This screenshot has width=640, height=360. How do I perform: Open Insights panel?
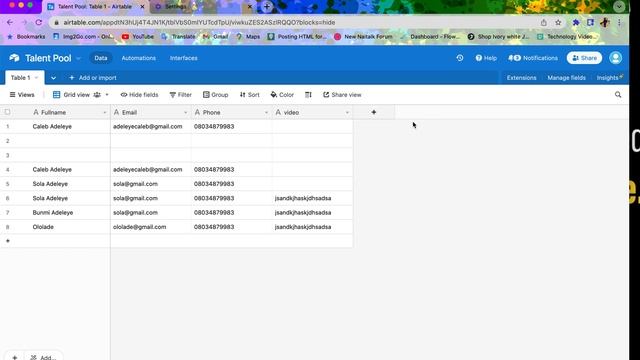pos(609,78)
